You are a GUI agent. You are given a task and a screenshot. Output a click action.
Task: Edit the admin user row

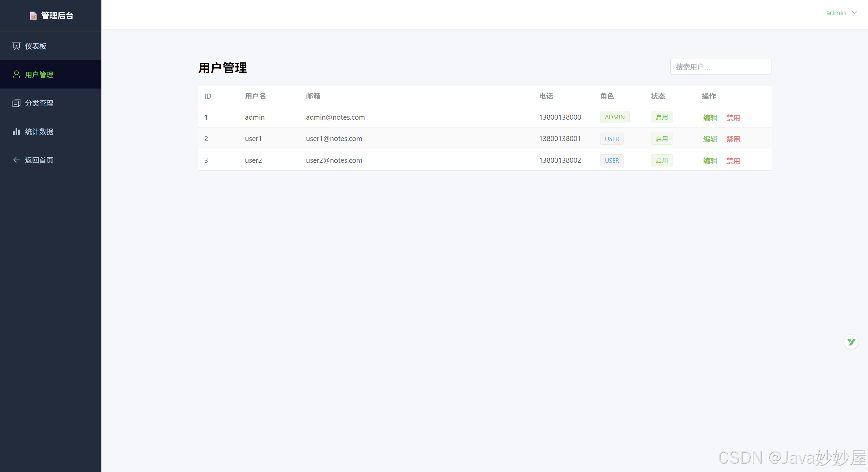710,118
